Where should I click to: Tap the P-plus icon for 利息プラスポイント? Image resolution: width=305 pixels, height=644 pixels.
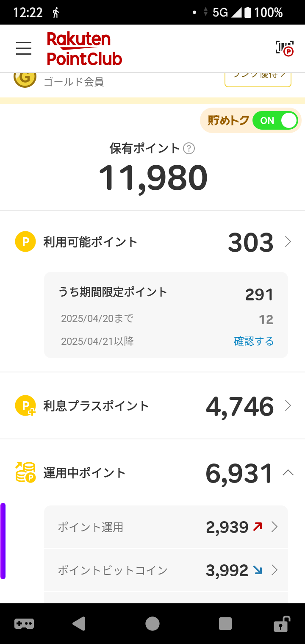(x=25, y=406)
